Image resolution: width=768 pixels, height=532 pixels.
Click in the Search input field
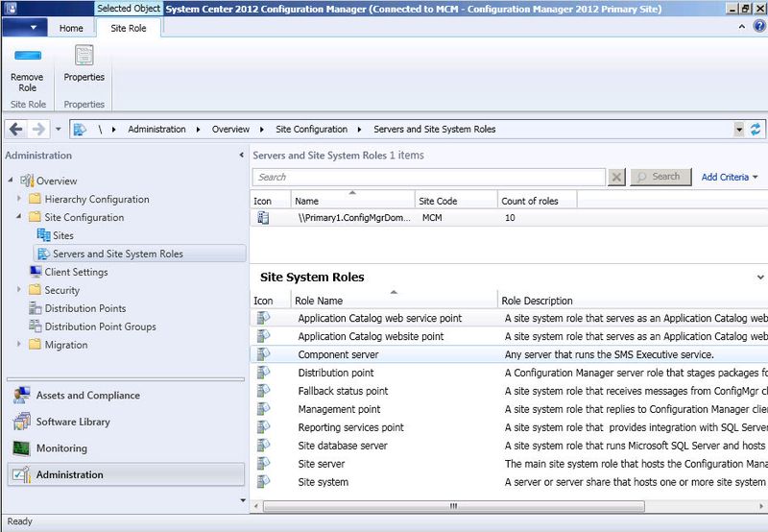click(429, 177)
